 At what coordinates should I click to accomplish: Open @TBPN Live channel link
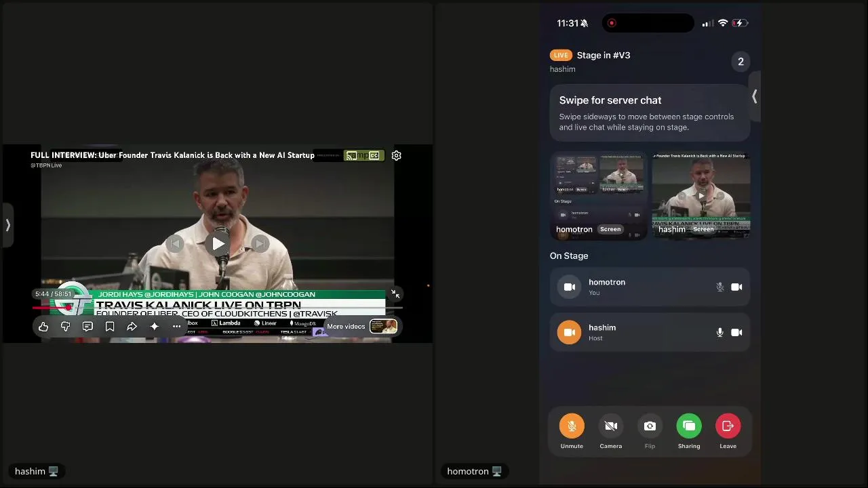click(x=46, y=165)
